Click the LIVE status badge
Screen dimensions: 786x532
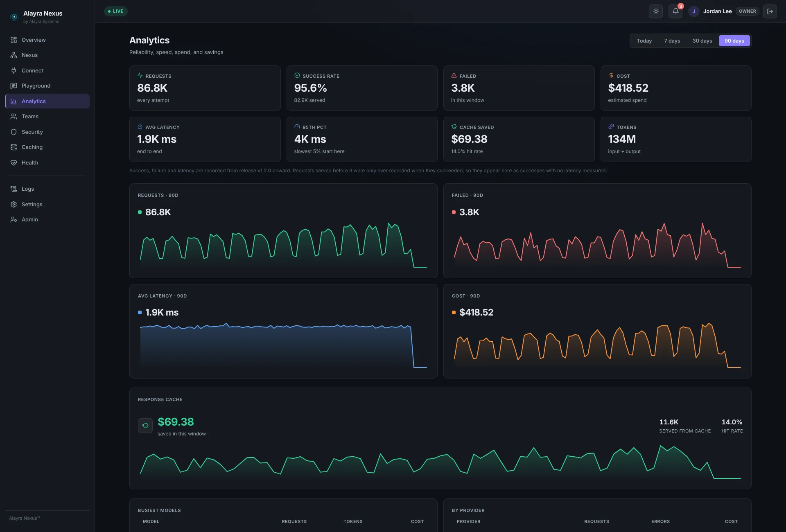click(116, 11)
